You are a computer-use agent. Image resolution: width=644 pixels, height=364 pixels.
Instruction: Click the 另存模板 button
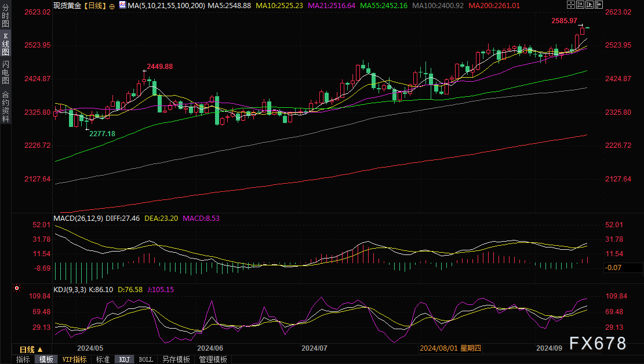176,359
